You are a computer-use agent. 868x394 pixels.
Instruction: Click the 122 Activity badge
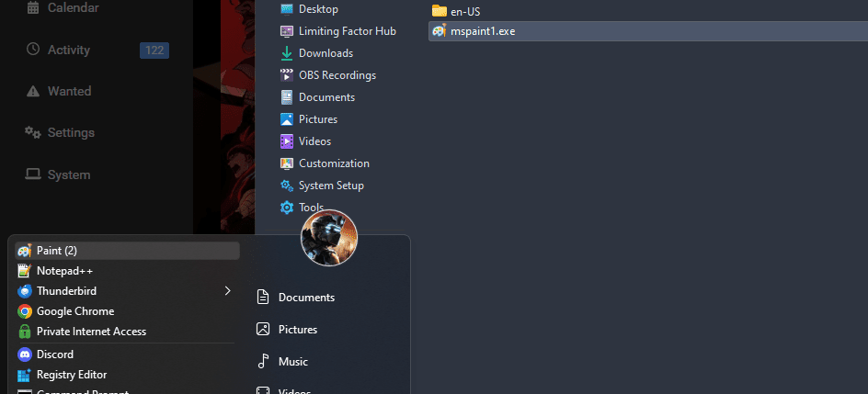[154, 51]
